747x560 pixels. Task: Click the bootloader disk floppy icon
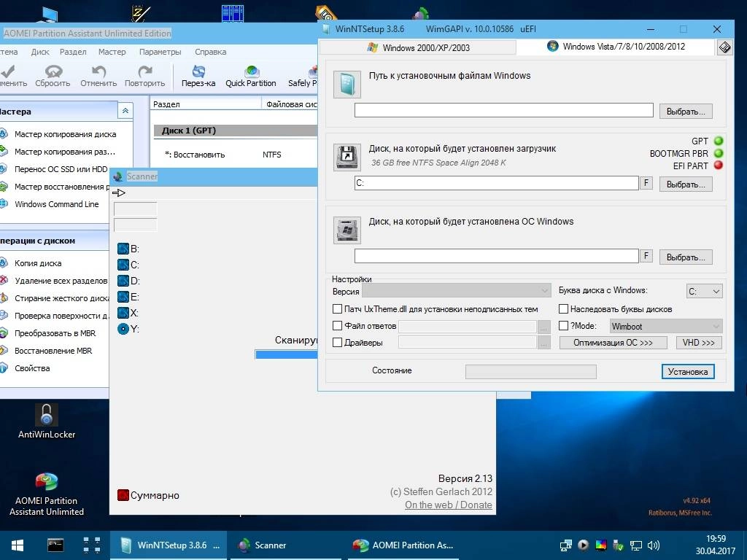347,157
